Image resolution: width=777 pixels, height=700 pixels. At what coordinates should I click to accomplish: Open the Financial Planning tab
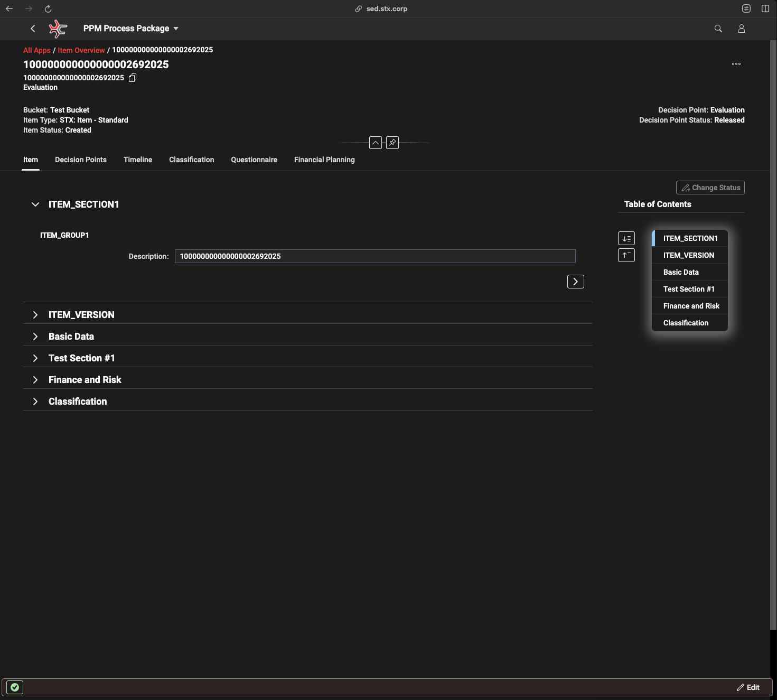pyautogui.click(x=324, y=160)
